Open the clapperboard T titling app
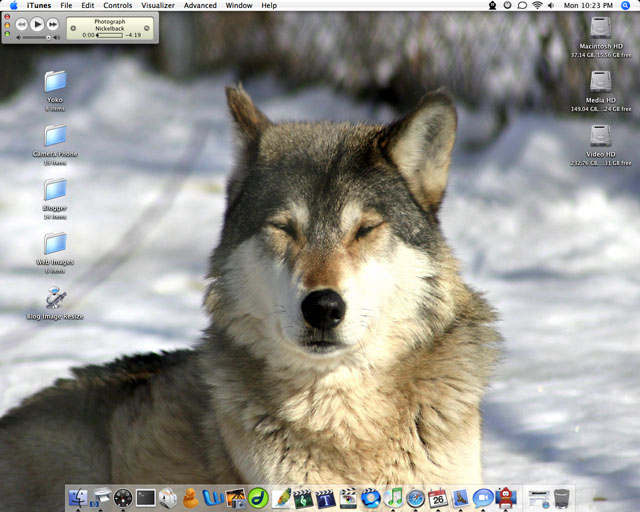Screen dimensions: 640x512 tap(326, 498)
